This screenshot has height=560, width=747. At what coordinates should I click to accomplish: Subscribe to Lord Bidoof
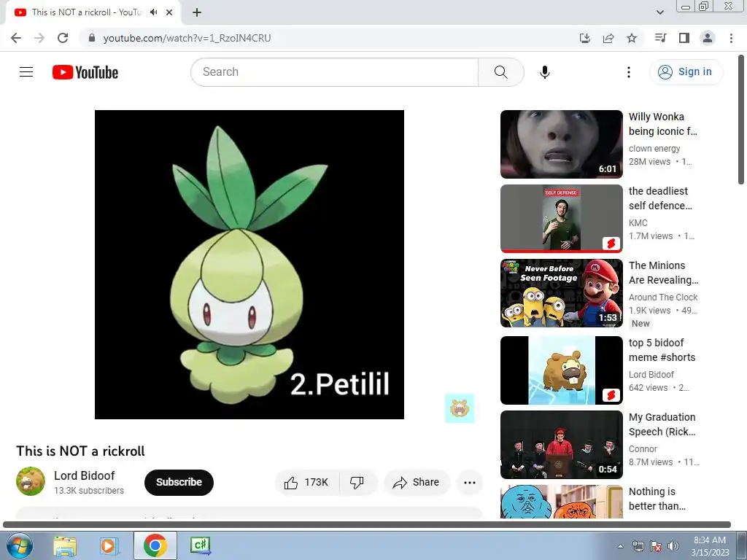click(179, 483)
